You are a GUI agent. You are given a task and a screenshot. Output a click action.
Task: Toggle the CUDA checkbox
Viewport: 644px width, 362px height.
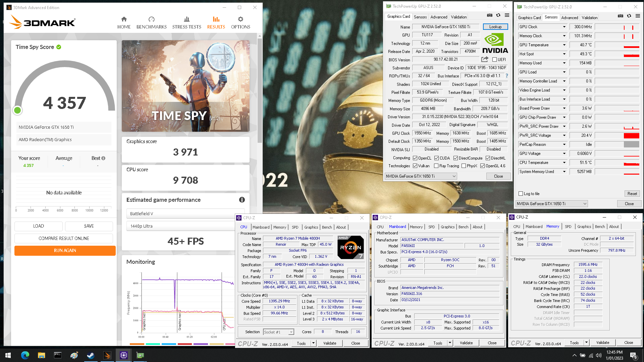pos(436,158)
